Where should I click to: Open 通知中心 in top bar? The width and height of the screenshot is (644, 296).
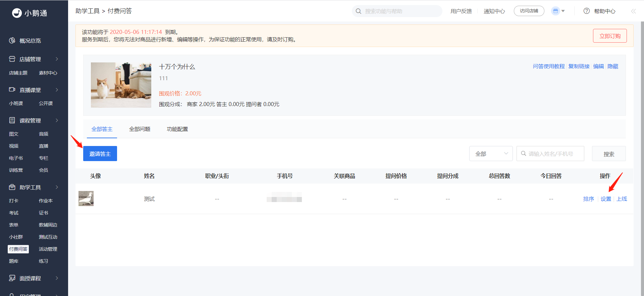[x=494, y=11]
